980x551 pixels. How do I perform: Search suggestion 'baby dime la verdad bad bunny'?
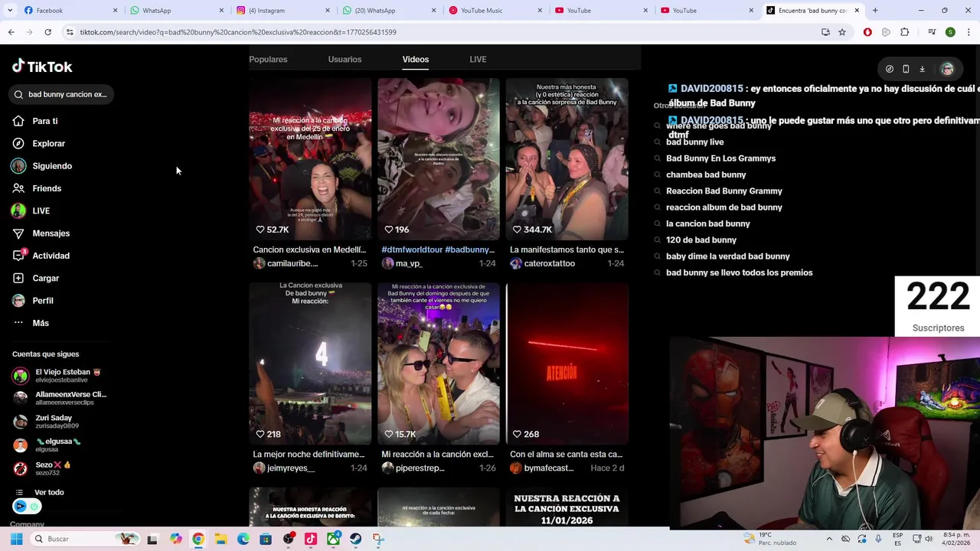727,256
